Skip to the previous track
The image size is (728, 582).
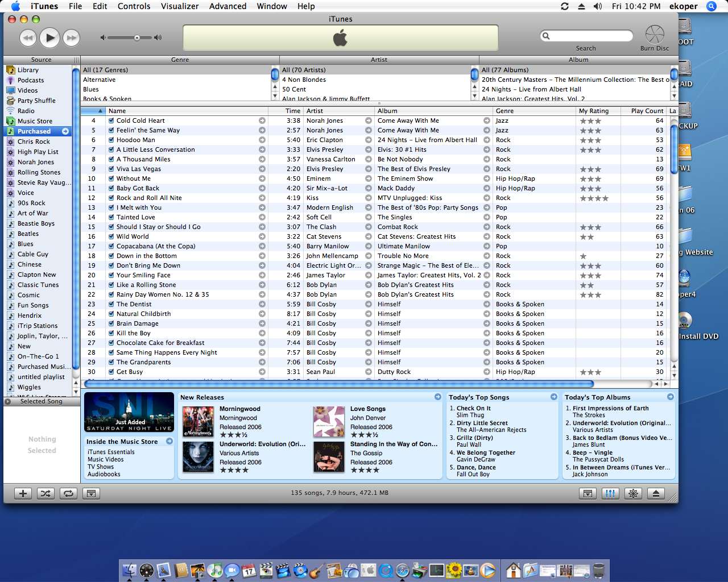(28, 38)
